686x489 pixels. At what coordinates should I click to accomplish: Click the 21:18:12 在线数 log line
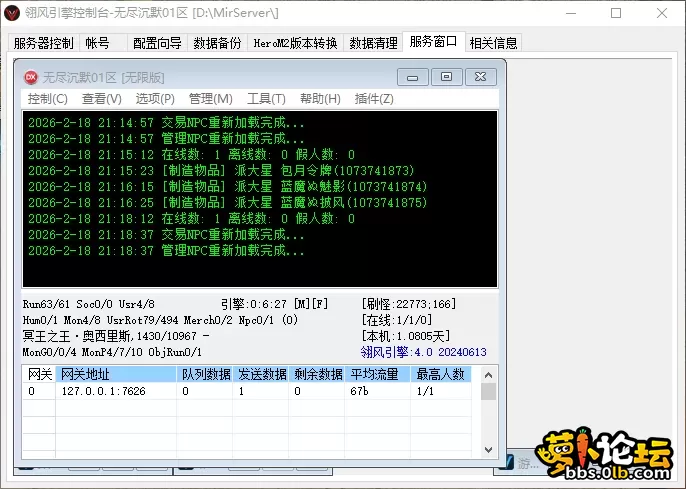coord(191,218)
